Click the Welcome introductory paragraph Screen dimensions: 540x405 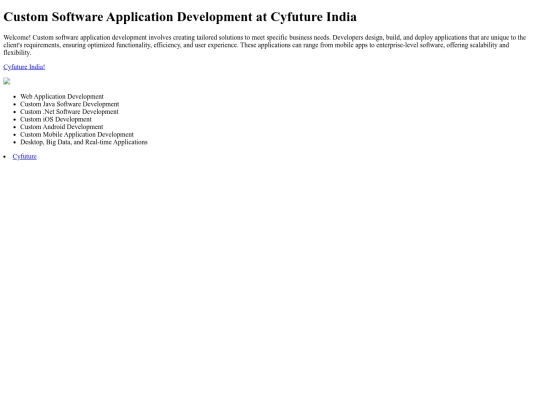click(264, 45)
